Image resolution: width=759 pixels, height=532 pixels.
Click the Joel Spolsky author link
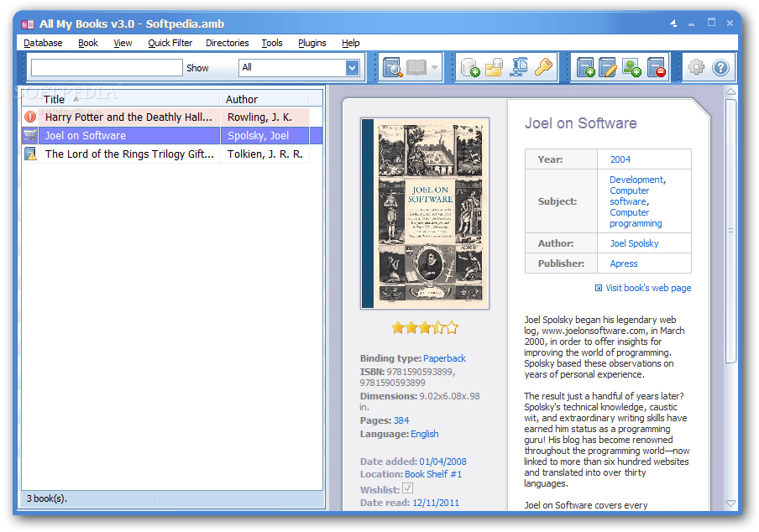click(x=634, y=243)
